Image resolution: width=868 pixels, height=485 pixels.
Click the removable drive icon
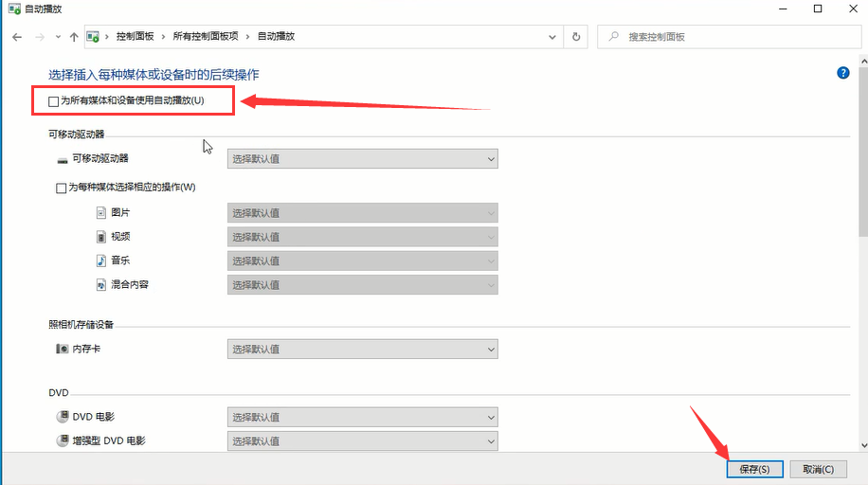[x=63, y=159]
